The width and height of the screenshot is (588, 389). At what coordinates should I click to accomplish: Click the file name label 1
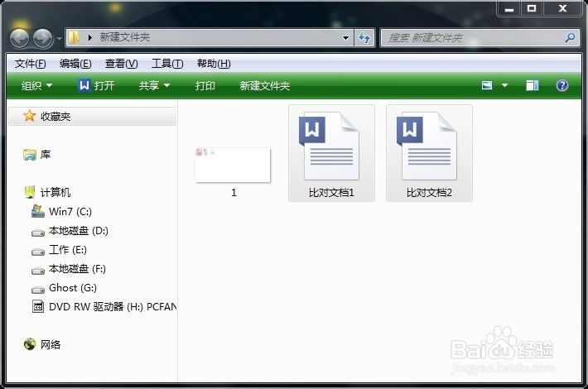[234, 193]
